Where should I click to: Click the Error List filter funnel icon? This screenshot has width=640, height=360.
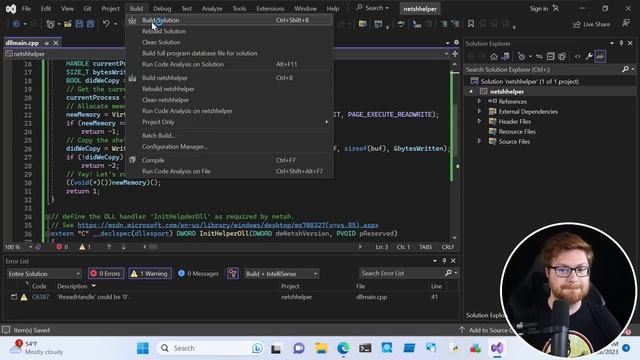pyautogui.click(x=233, y=273)
